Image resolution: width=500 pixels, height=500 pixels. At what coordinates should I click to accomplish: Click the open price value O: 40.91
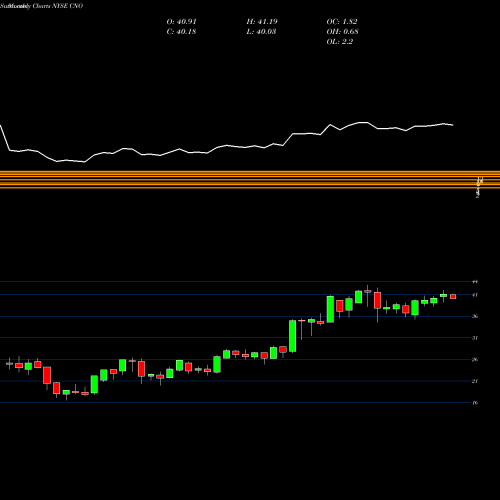click(x=181, y=22)
